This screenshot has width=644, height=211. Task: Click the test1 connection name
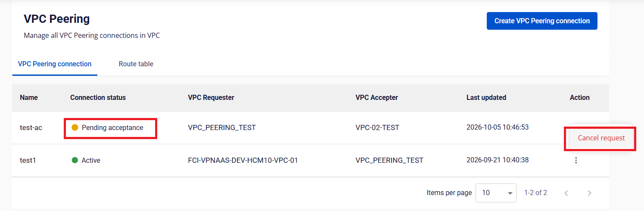[28, 160]
